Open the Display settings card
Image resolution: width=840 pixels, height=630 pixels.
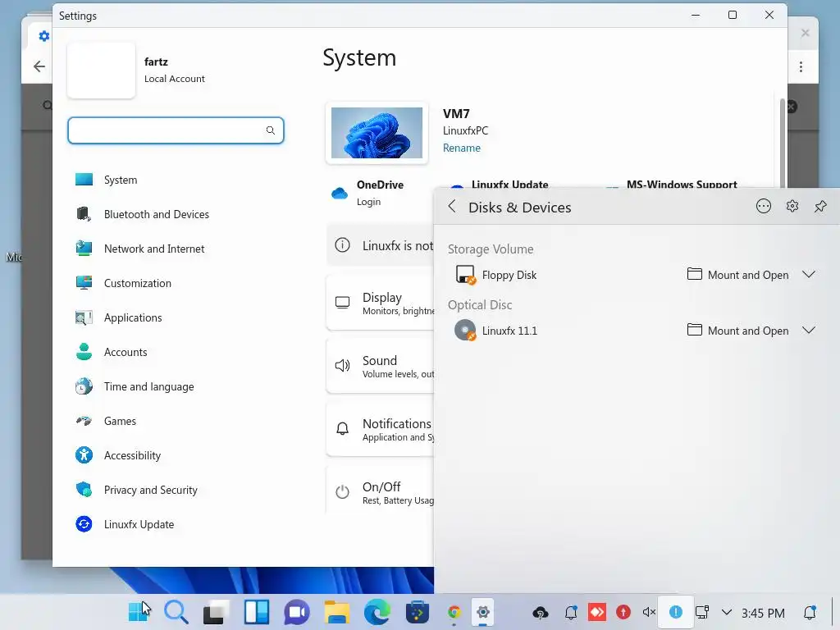(380, 303)
